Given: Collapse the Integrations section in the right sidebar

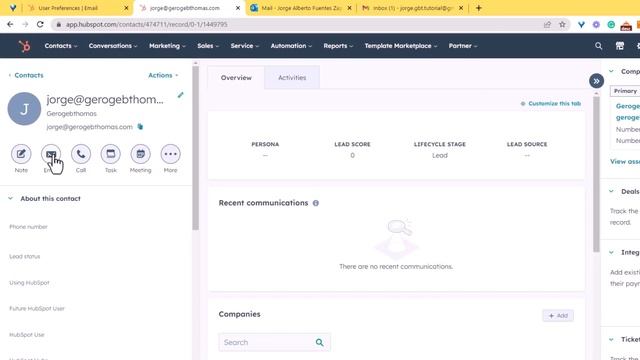Looking at the screenshot, I should point(611,252).
